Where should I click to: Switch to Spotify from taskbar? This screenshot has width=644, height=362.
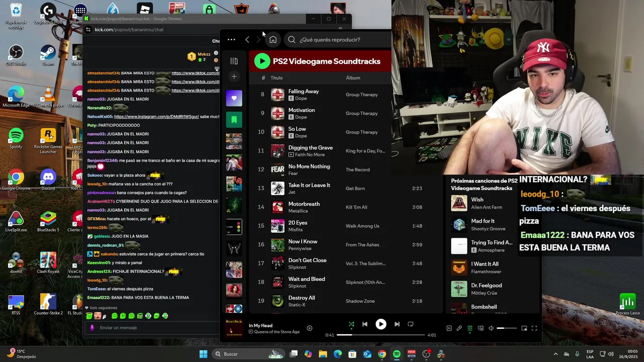(x=396, y=354)
